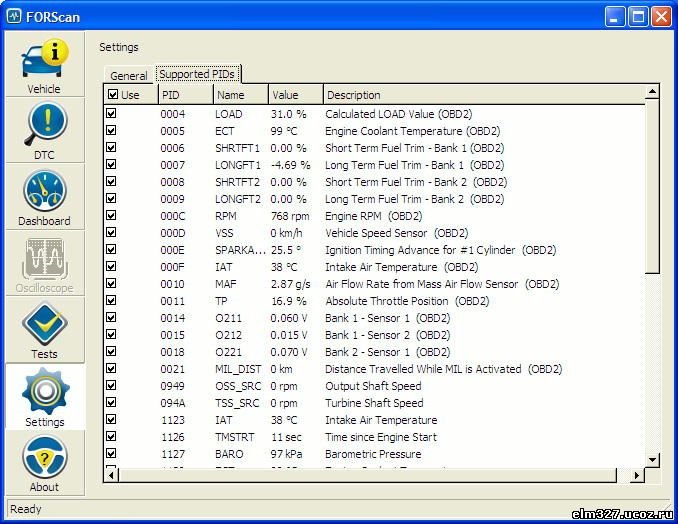Switch to the General tab
Image resolution: width=678 pixels, height=524 pixels.
tap(128, 76)
